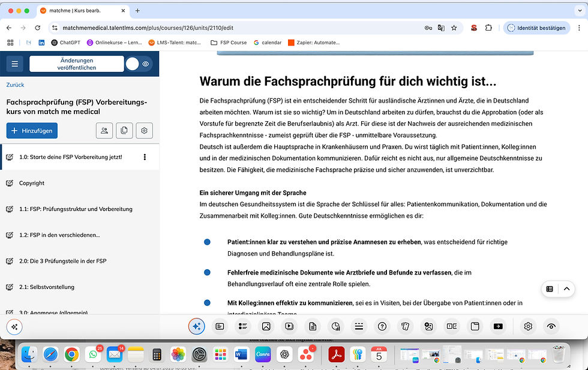Click the Hinzufügen button

click(x=32, y=131)
